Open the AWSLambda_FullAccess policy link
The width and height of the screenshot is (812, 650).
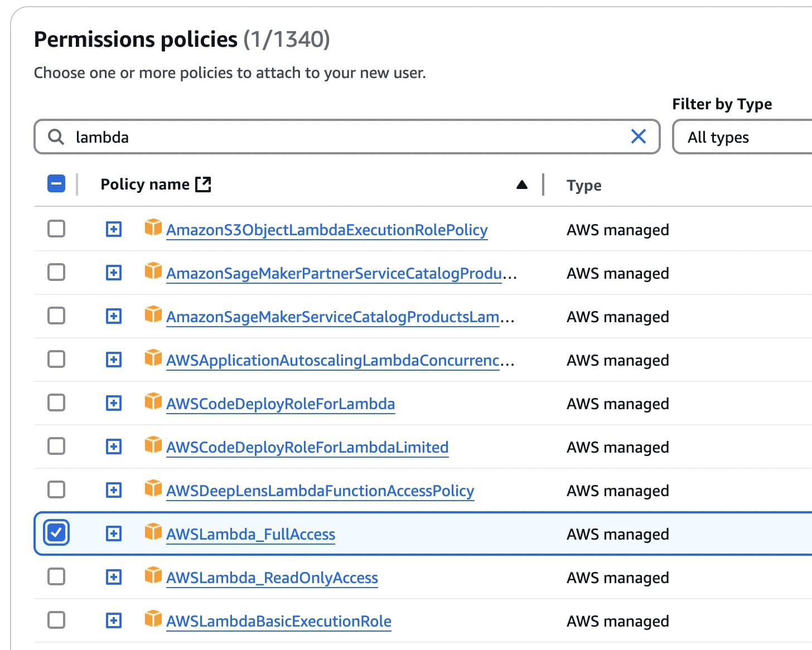(x=250, y=534)
